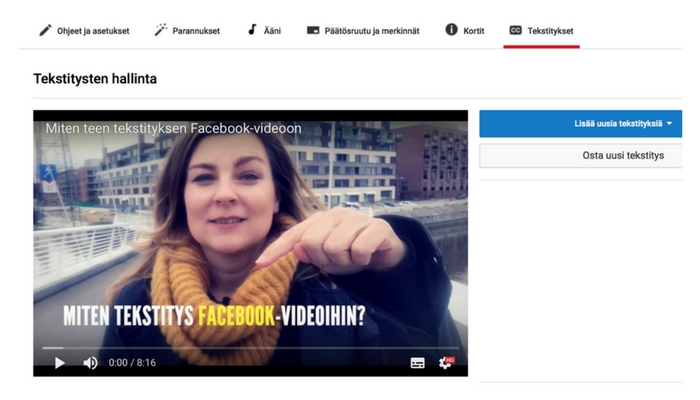
Task: Select the Tekstitykset tab label
Action: (x=550, y=31)
